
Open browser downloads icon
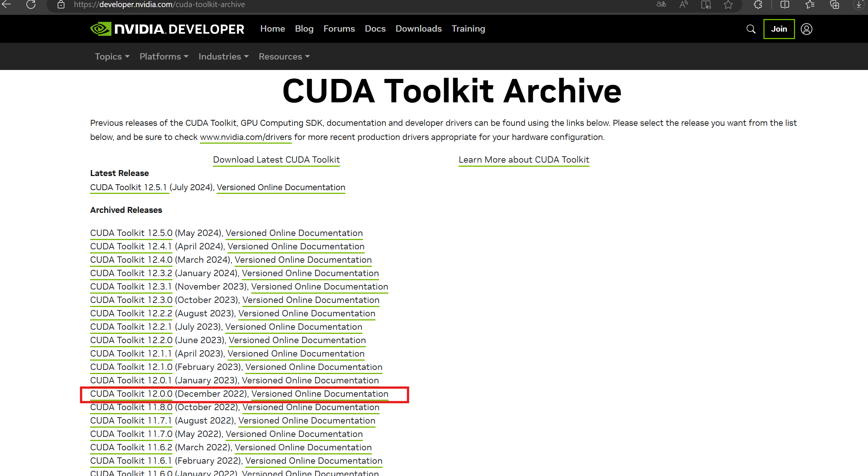[x=859, y=4]
